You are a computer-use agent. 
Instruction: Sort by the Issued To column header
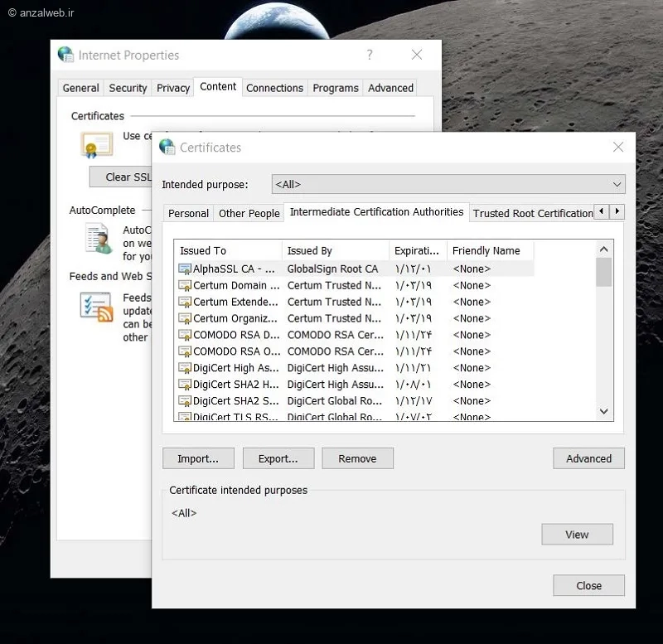[228, 251]
